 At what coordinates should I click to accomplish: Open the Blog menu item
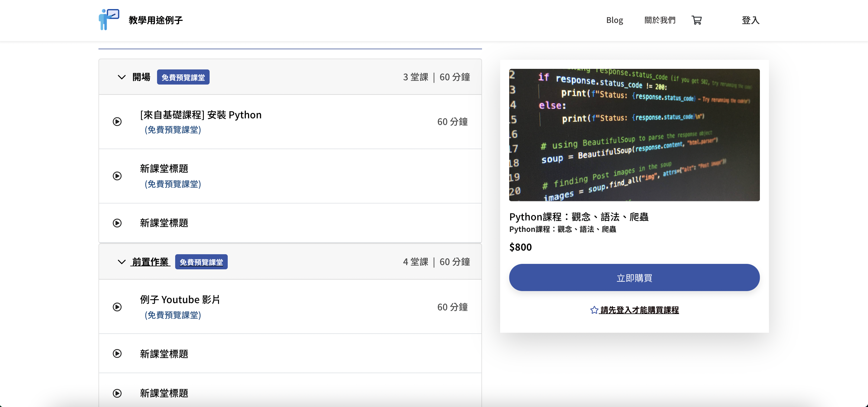[614, 20]
